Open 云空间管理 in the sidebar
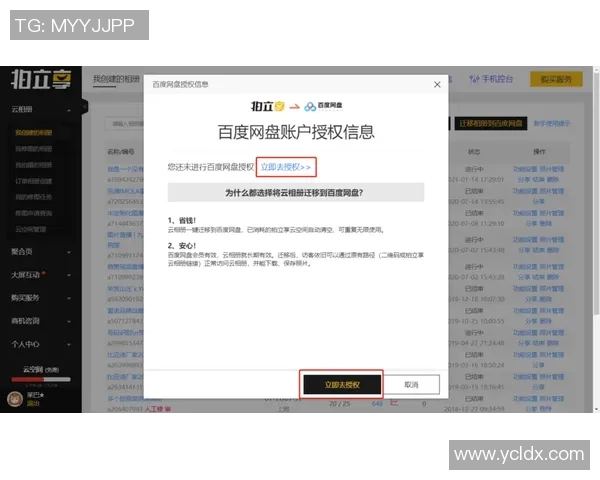Viewport: 600px width, 480px height. coord(31,229)
